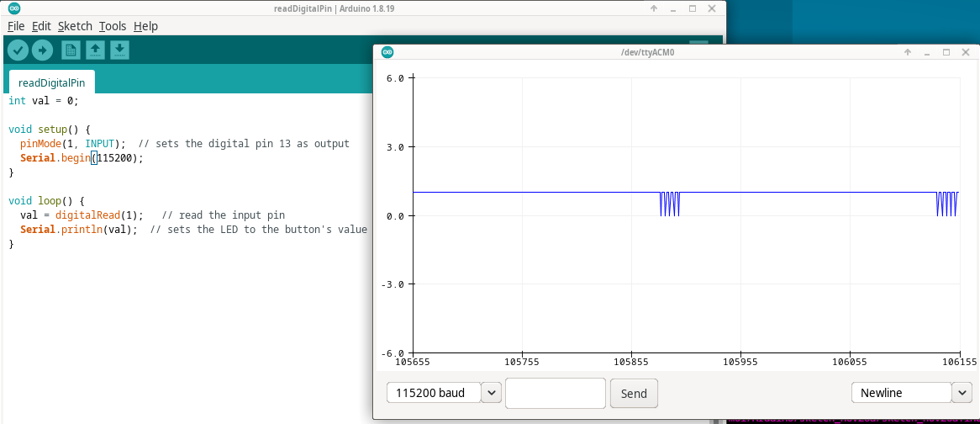Click Arduino logo in main window title bar
The width and height of the screenshot is (980, 424).
click(13, 8)
